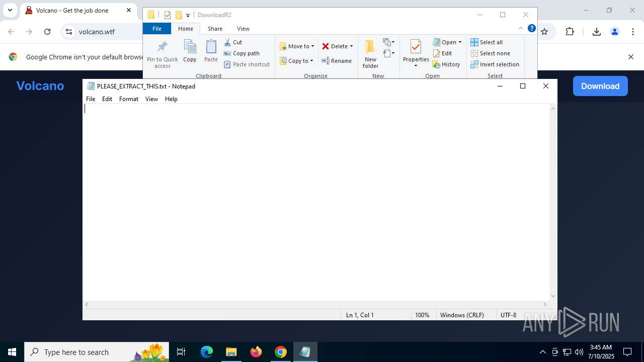
Task: Click Cut in the Clipboard group
Action: click(233, 42)
